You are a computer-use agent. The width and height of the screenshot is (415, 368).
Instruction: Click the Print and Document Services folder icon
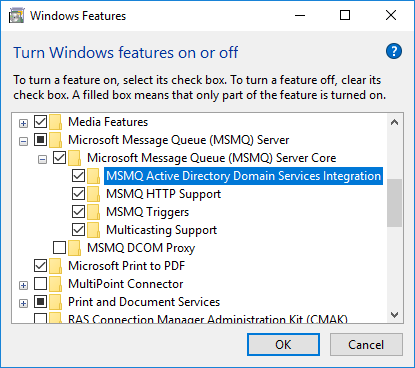(56, 302)
